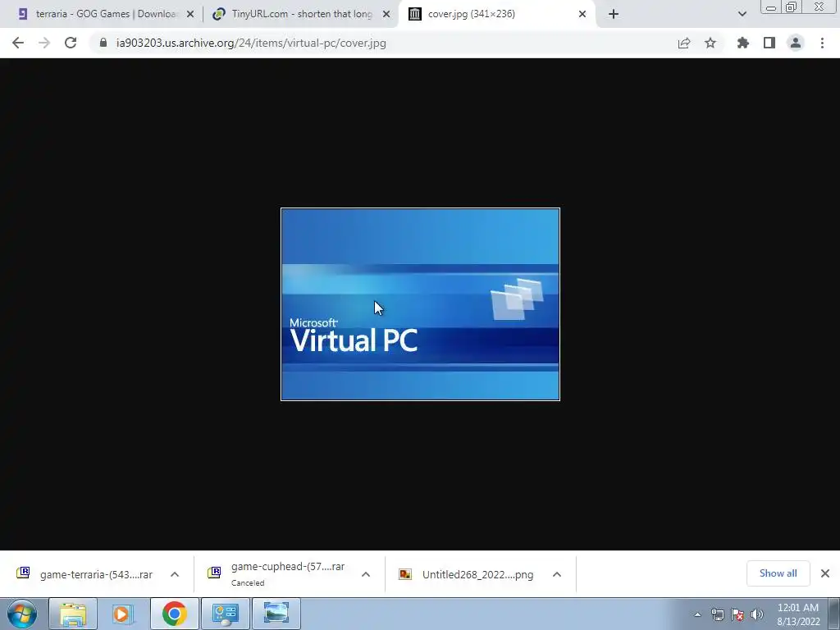
Task: Restore down the Chrome window
Action: 792,7
